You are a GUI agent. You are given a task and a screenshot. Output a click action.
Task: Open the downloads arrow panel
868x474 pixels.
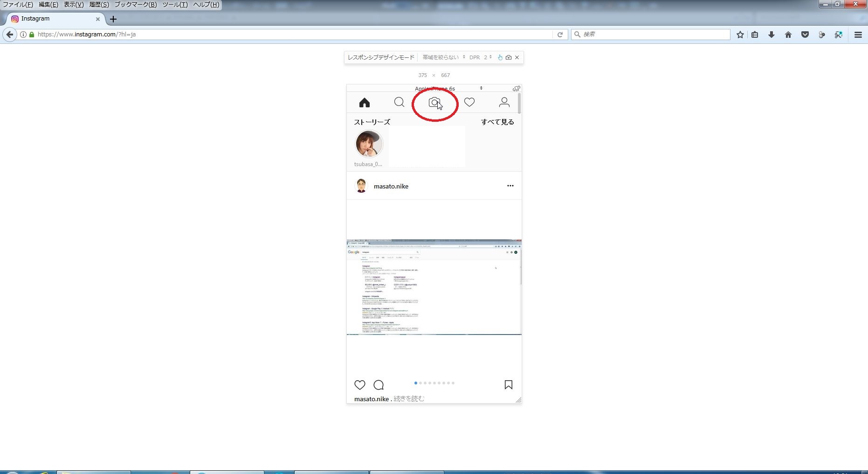point(772,35)
